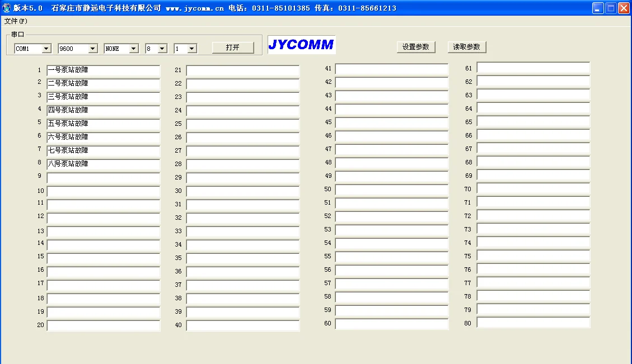632x364 pixels.
Task: Click empty input field number 30
Action: pos(242,191)
